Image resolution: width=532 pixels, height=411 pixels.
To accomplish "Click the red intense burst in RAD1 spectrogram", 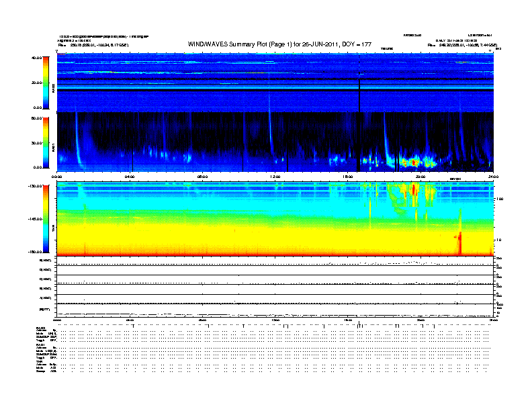I will click(x=414, y=163).
